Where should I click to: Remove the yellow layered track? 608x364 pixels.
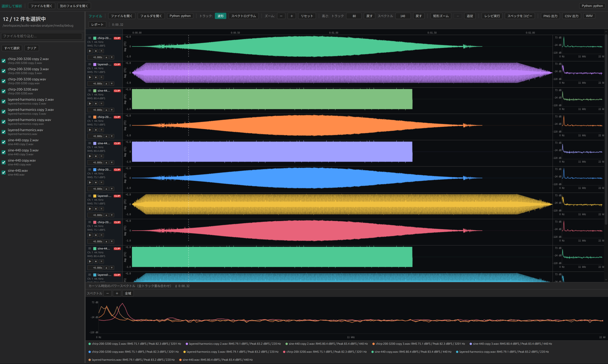pos(101,209)
